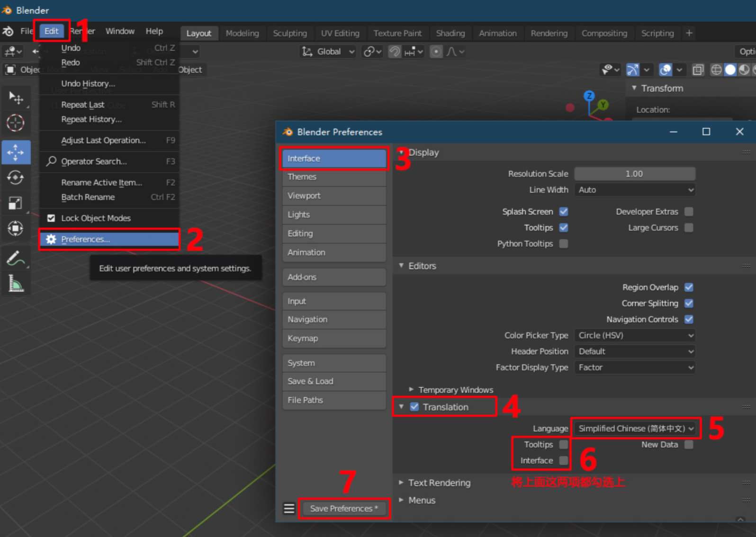756x537 pixels.
Task: Choose Preferences from Edit menu
Action: click(109, 240)
